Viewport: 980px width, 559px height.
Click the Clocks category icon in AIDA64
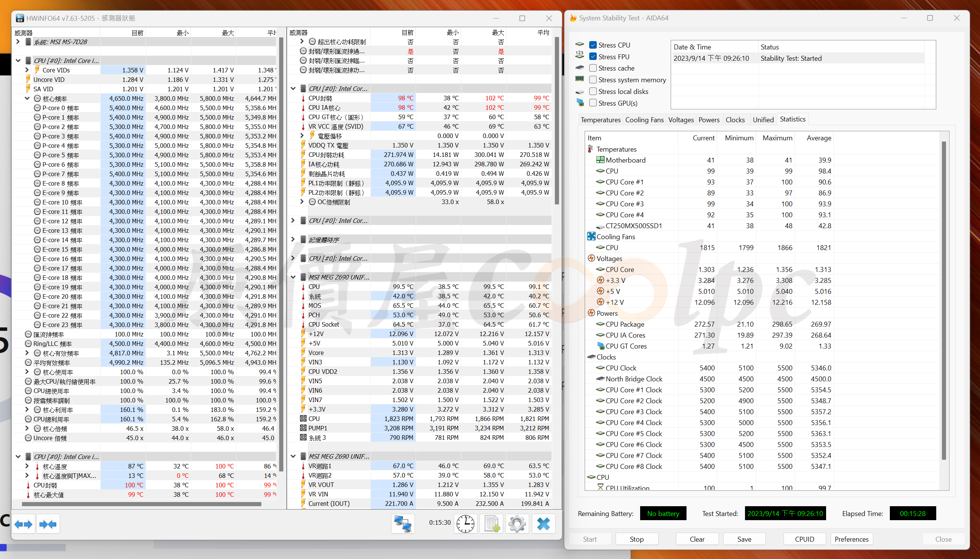tap(591, 357)
